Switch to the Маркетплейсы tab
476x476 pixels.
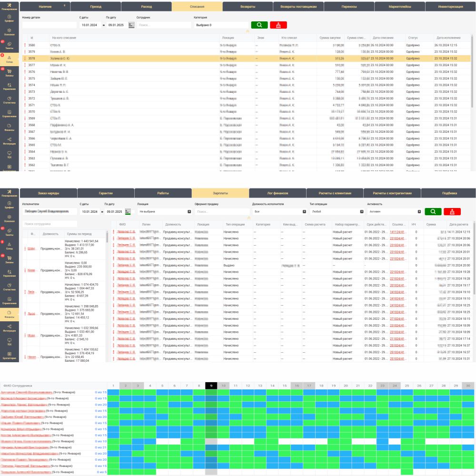pos(399,7)
